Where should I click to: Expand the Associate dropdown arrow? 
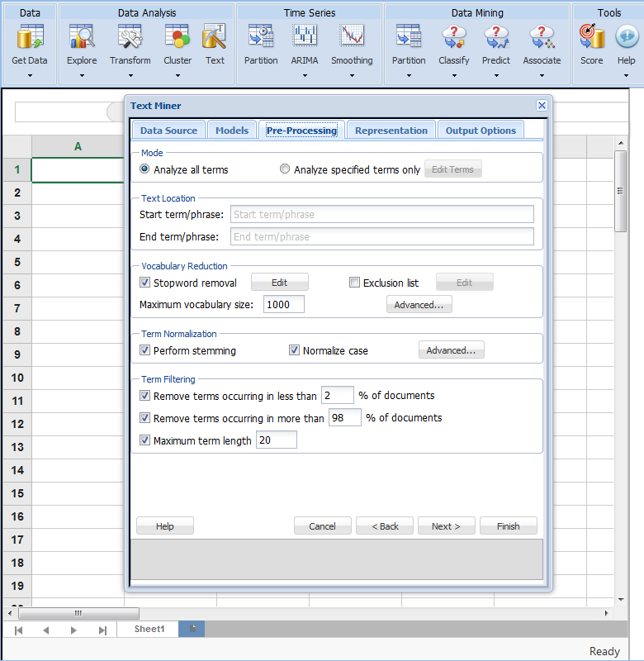[542, 76]
